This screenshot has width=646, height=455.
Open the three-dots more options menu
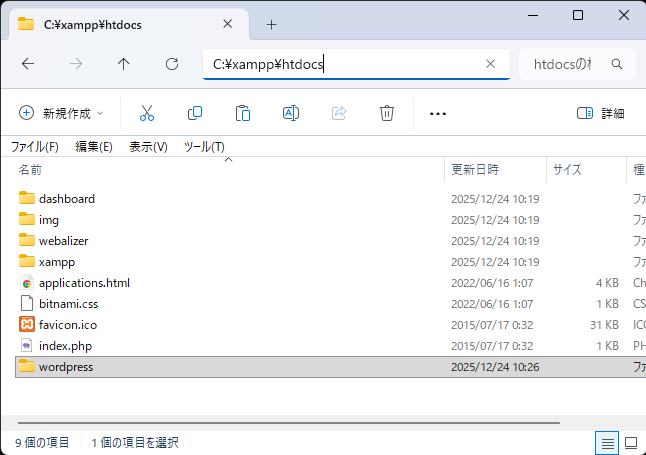pos(437,113)
